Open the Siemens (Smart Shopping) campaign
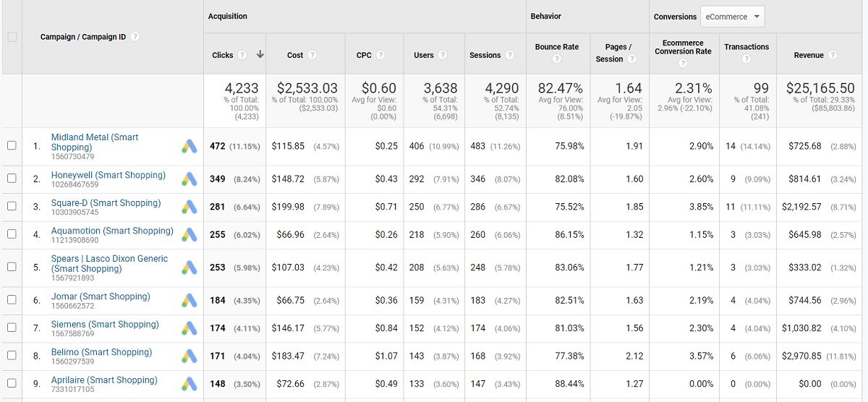 [x=104, y=325]
